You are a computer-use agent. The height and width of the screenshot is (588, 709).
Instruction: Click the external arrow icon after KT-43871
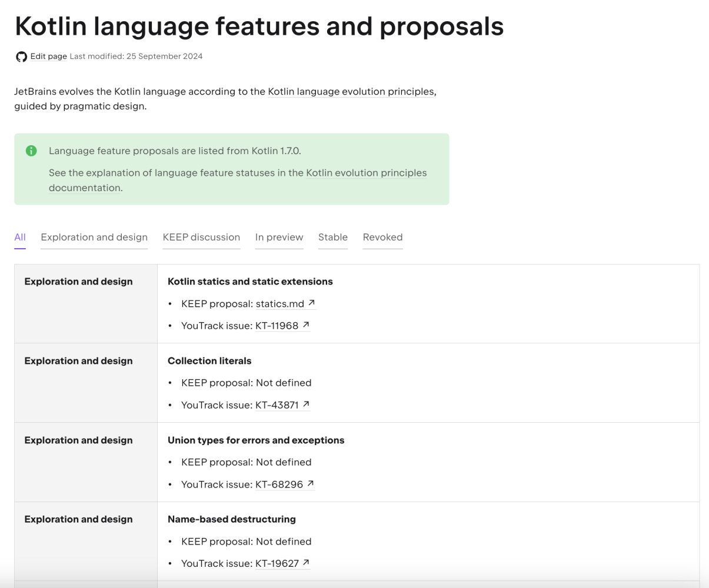[x=306, y=405]
